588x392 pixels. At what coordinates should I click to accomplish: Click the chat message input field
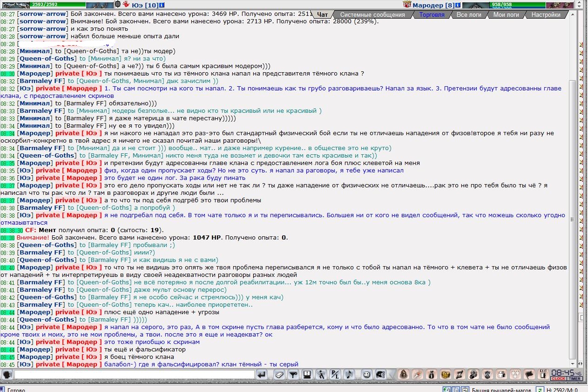pyautogui.click(x=135, y=375)
